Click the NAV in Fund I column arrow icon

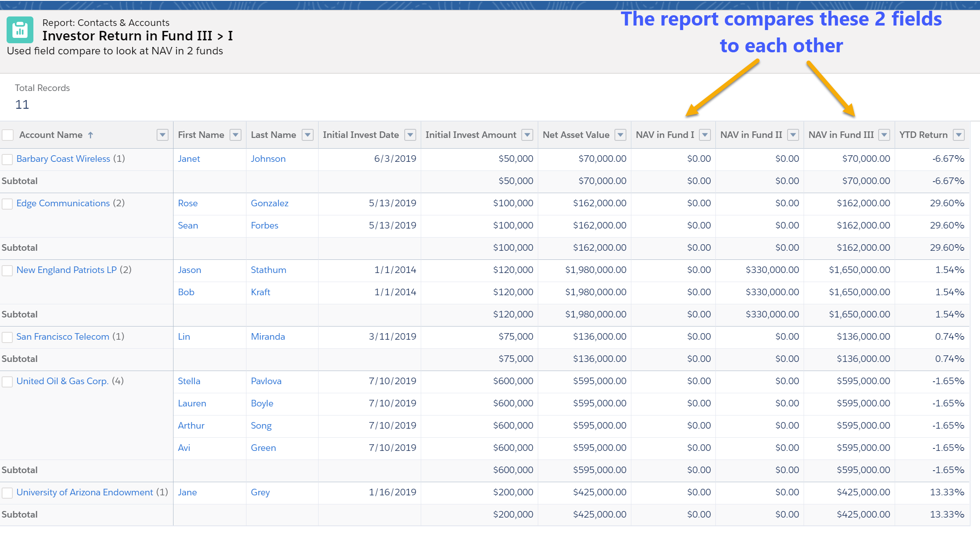(705, 135)
